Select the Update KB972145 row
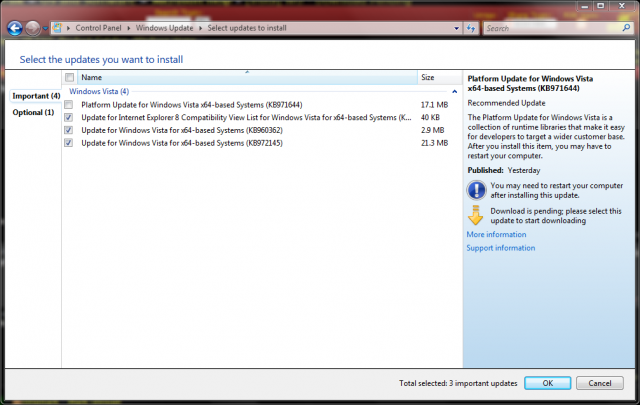This screenshot has width=640, height=405. tap(182, 143)
